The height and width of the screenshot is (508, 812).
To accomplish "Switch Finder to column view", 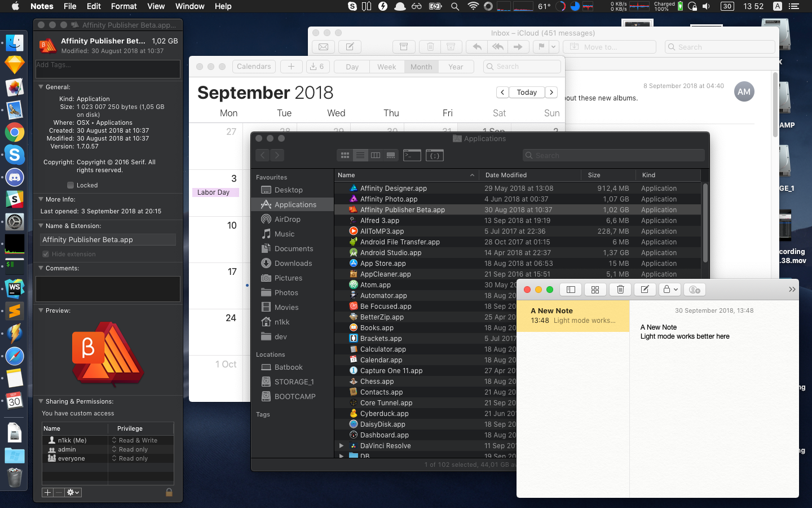I will [376, 155].
